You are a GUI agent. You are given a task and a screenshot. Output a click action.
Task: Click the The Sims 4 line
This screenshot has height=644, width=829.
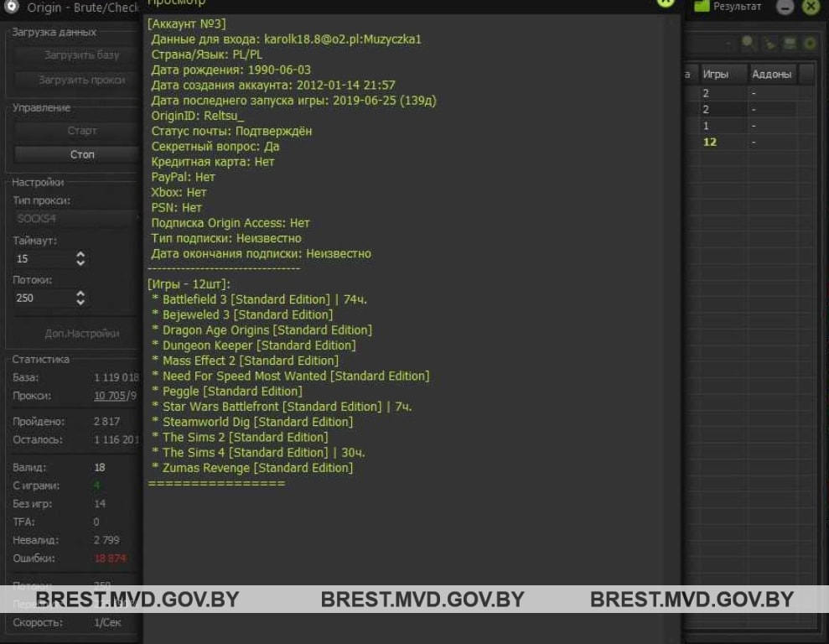(x=258, y=453)
